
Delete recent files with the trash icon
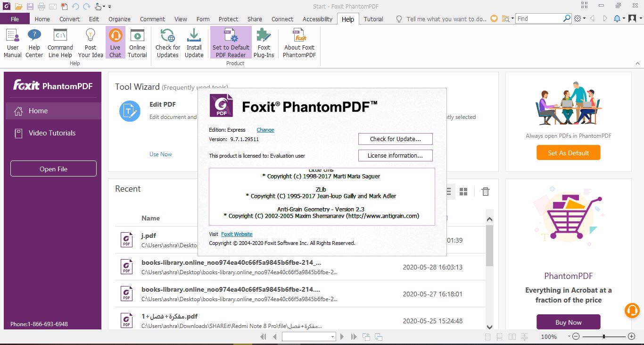[x=485, y=191]
